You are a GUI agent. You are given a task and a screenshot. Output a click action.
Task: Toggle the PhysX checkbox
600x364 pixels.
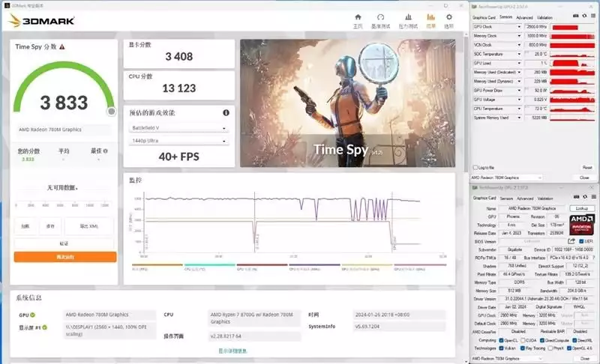[x=550, y=348]
